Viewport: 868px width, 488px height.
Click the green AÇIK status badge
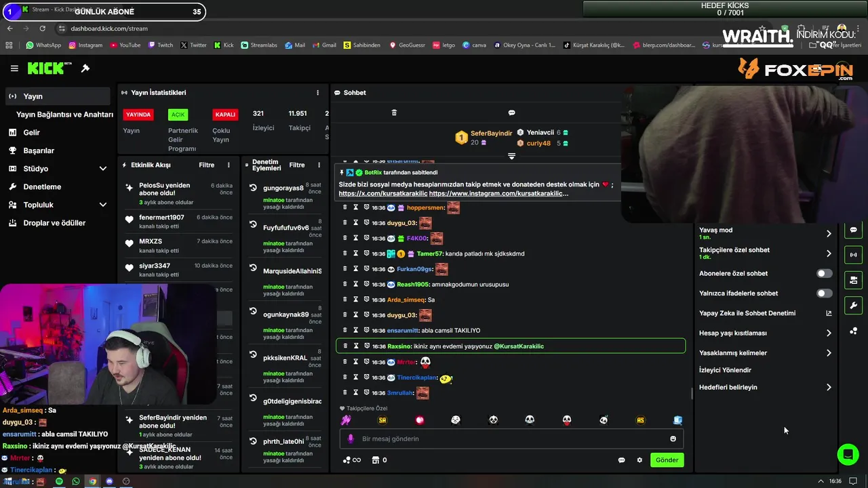[x=178, y=115]
